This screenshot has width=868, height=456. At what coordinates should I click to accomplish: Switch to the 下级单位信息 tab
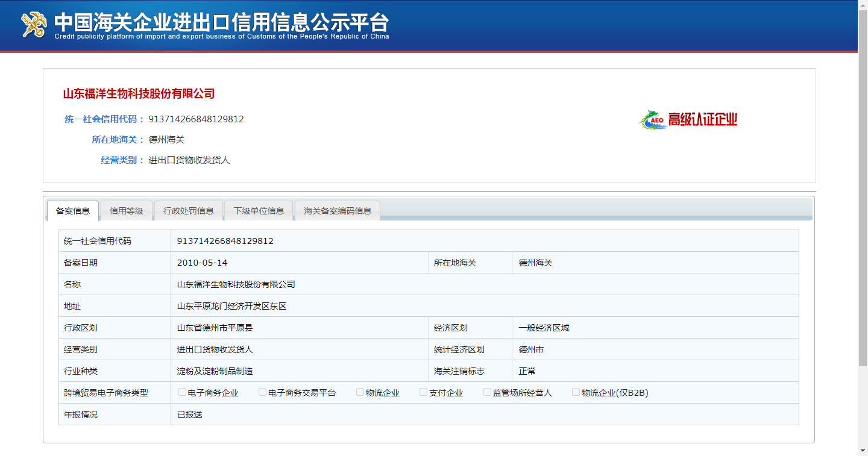tap(259, 211)
